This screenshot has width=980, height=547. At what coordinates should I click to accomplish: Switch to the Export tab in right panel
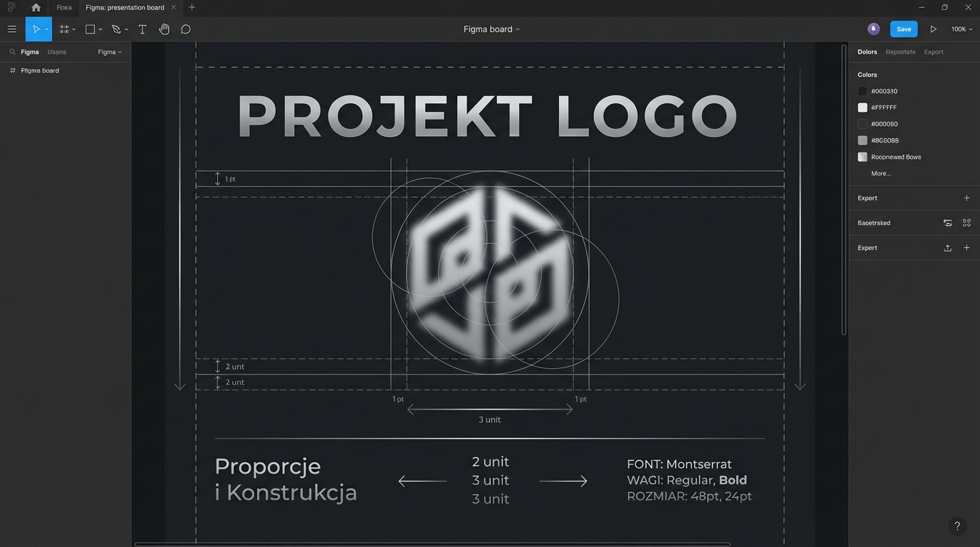tap(934, 51)
